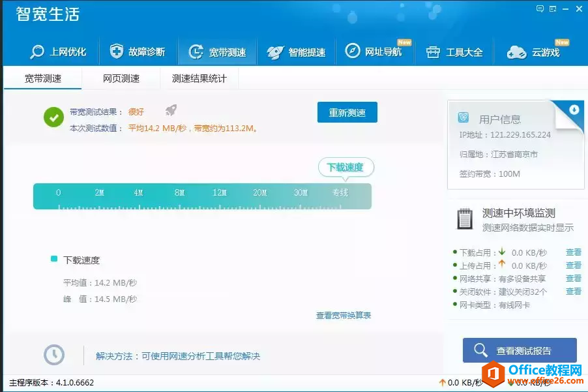This screenshot has width=588, height=392.
Task: Click the clock icon beside 宽带测速
Action: tap(196, 52)
